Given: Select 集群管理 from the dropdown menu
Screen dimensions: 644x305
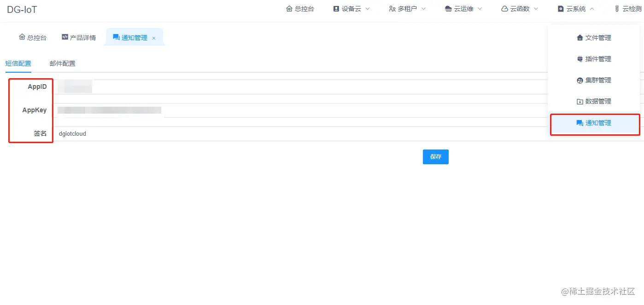Looking at the screenshot, I should point(594,80).
